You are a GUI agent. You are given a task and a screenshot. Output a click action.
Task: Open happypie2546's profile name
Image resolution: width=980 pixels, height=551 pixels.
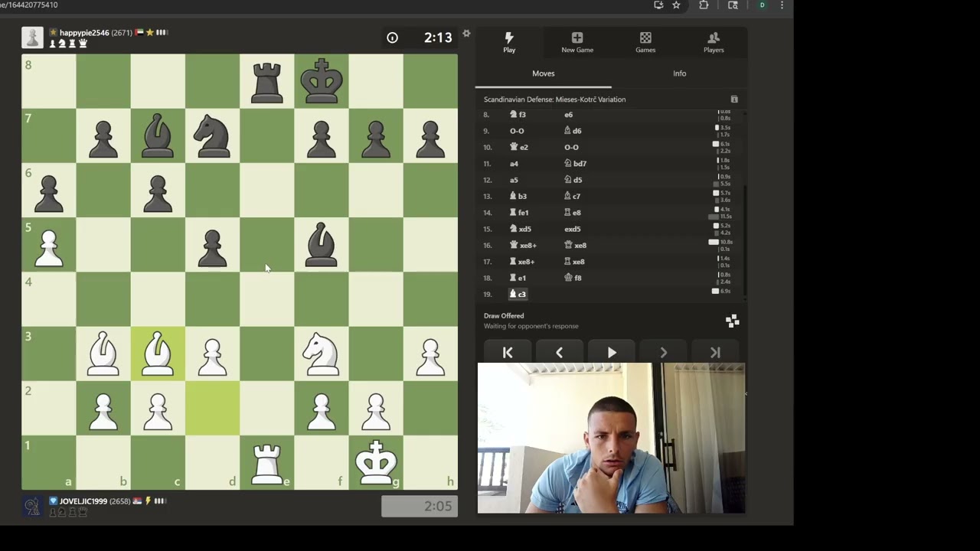click(x=83, y=33)
